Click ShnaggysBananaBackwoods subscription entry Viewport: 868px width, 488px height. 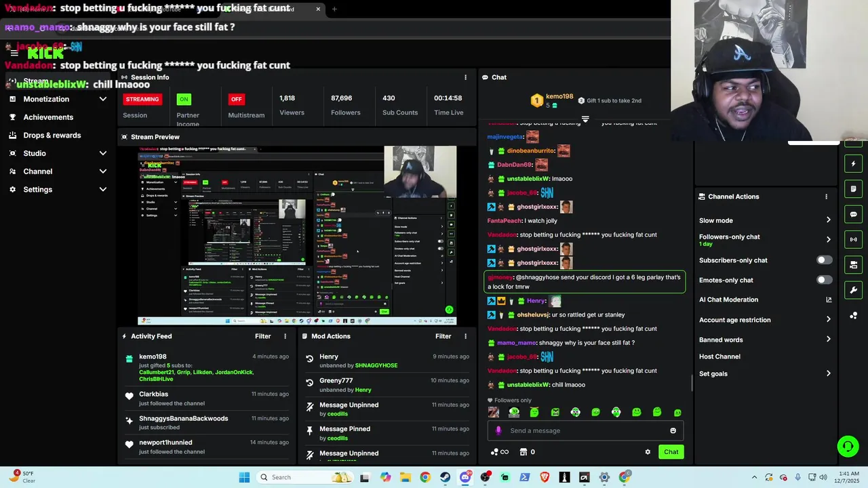point(206,423)
